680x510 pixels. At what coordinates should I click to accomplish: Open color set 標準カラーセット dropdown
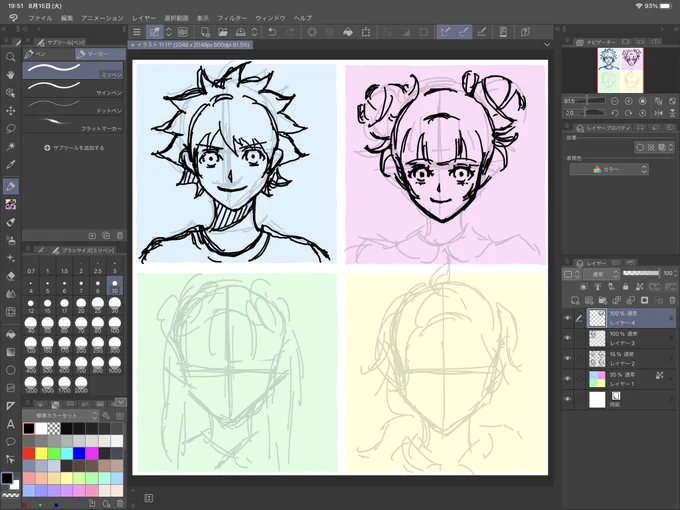pyautogui.click(x=60, y=415)
